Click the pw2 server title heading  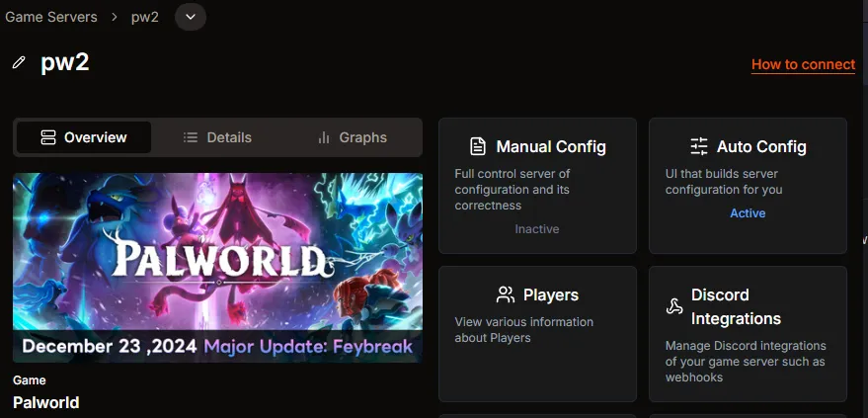pos(65,62)
